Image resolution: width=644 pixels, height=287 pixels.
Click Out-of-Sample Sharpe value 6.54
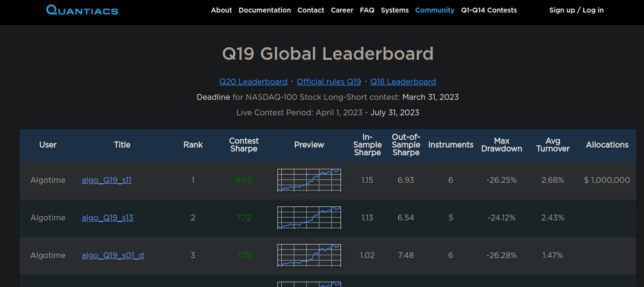point(406,218)
